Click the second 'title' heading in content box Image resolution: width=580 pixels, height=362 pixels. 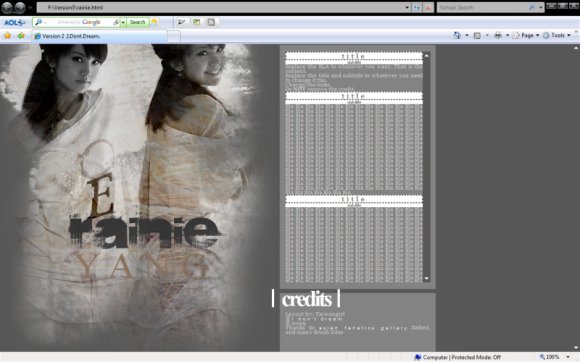pos(353,96)
